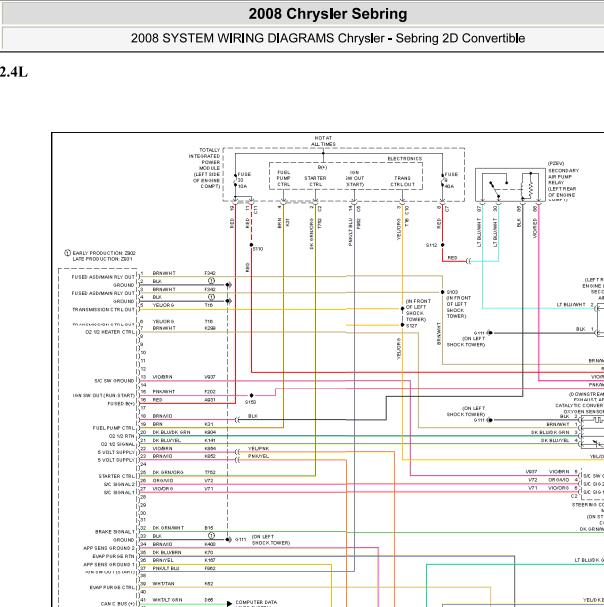The width and height of the screenshot is (604, 607).
Task: Click the "PNK/WHT F202" wire label
Action: [x=184, y=391]
